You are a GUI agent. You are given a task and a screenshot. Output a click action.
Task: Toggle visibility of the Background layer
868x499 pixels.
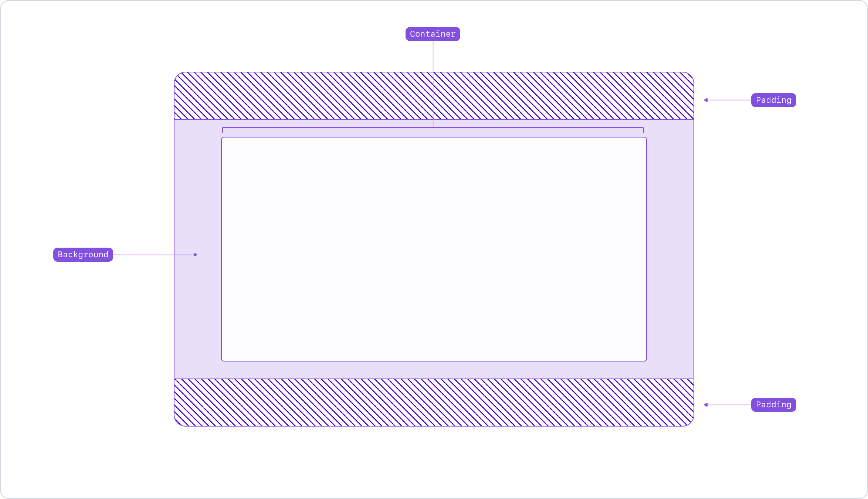pos(82,255)
